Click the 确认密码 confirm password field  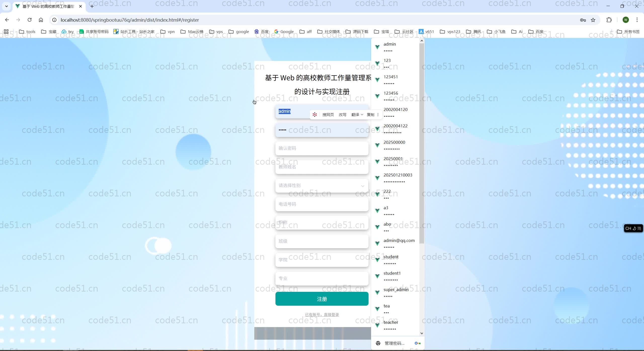[322, 148]
